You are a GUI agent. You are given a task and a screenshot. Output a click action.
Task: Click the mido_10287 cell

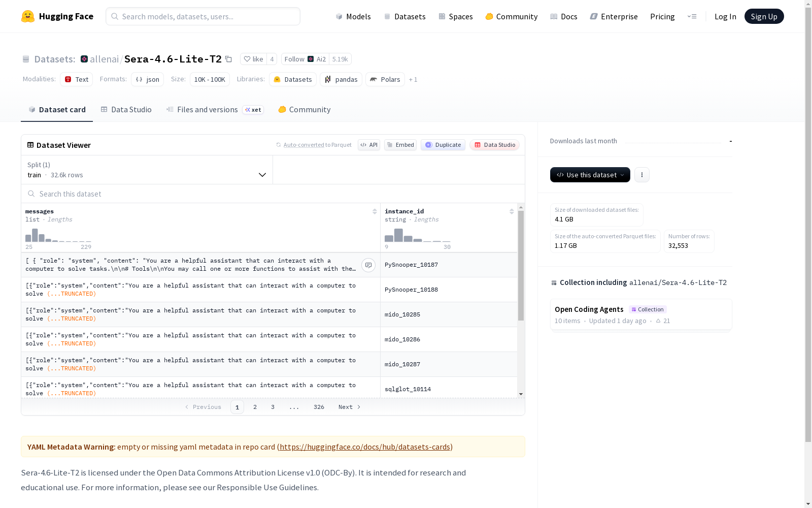(449, 364)
